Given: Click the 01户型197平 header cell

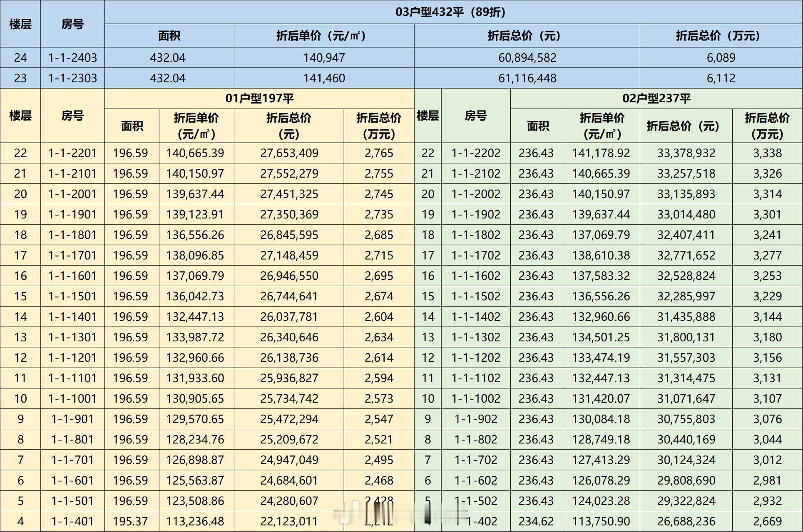Looking at the screenshot, I should pyautogui.click(x=259, y=98).
